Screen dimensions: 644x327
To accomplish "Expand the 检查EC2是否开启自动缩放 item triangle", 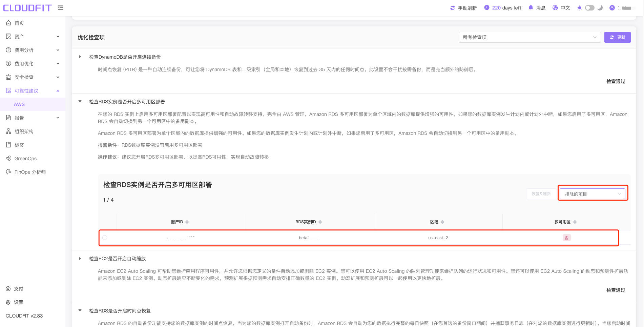I will [x=80, y=259].
